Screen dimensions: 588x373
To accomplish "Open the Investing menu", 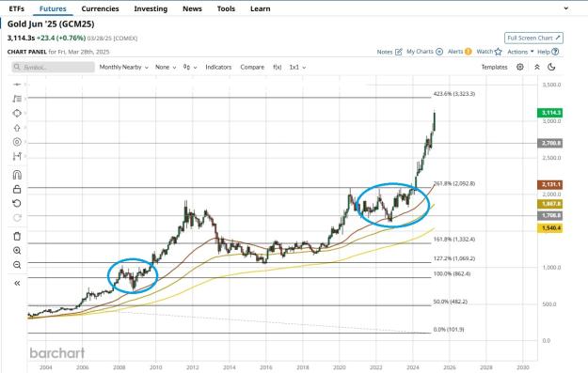I will pos(151,8).
